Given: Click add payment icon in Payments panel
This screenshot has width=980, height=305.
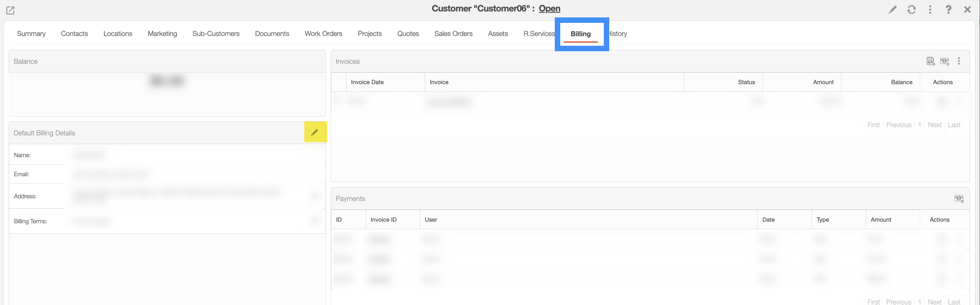Looking at the screenshot, I should coord(959,198).
